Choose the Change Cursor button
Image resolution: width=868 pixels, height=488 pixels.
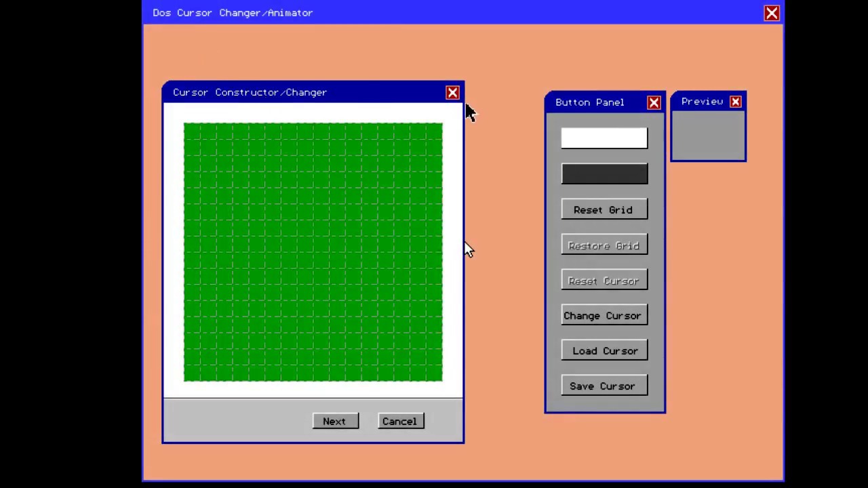click(604, 315)
